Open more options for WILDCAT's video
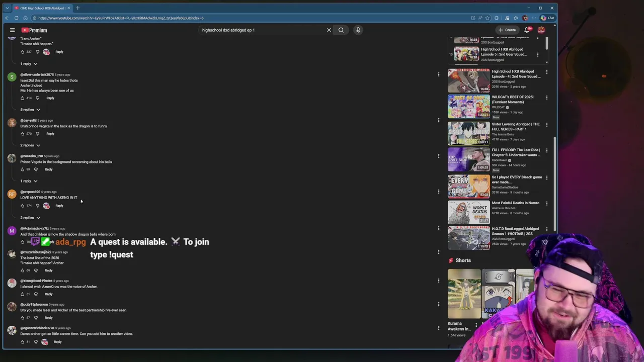The height and width of the screenshot is (362, 644). click(x=547, y=98)
